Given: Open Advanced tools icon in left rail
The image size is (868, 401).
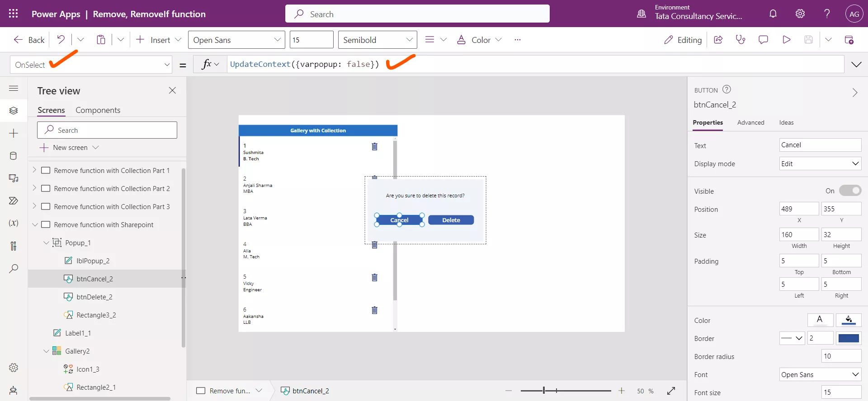Looking at the screenshot, I should coord(14,246).
